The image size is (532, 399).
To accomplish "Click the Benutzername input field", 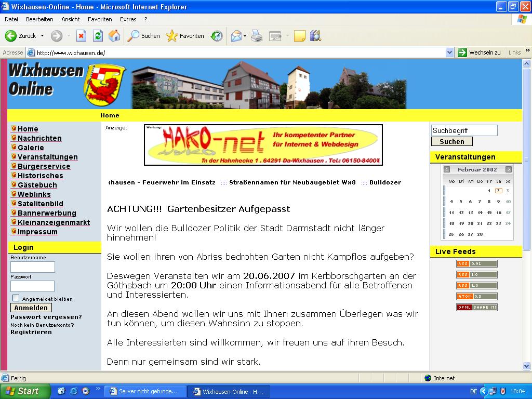I will [33, 267].
